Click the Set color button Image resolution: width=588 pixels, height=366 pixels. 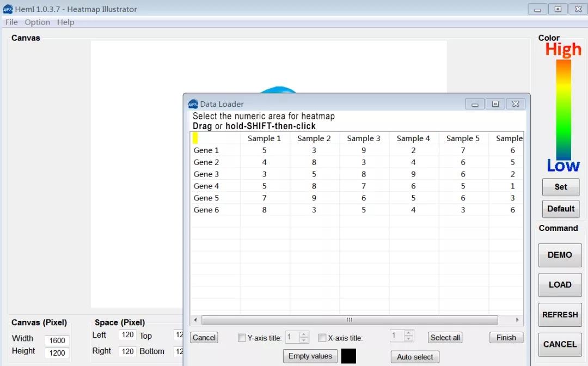(561, 187)
